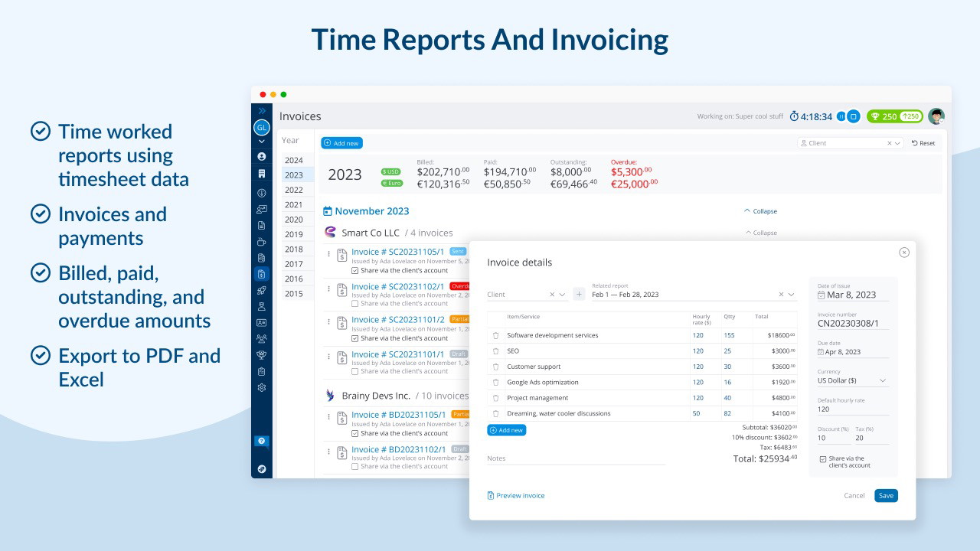
Task: Stop the work timer
Action: pyautogui.click(x=854, y=116)
